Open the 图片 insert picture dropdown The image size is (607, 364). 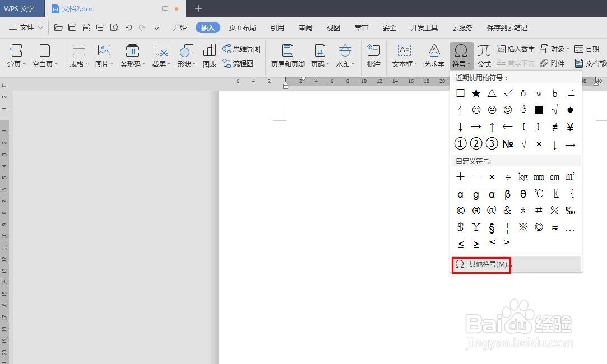[x=104, y=56]
